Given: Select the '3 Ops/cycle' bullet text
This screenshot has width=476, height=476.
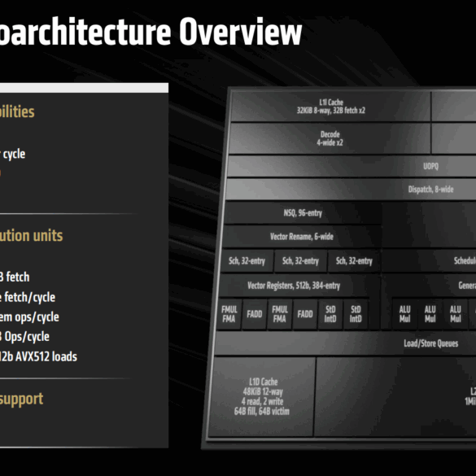Looking at the screenshot, I should (24, 337).
